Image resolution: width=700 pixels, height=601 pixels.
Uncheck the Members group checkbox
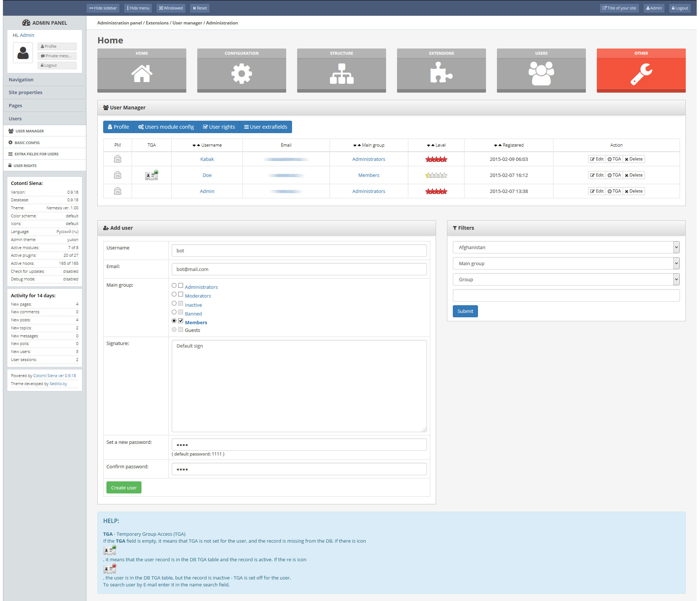(x=181, y=321)
